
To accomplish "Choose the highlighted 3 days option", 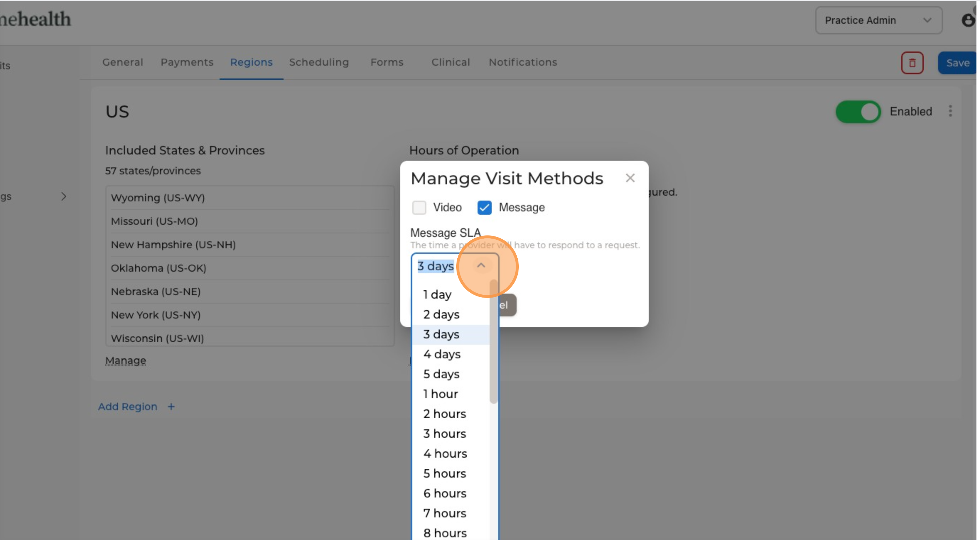I will pos(452,335).
